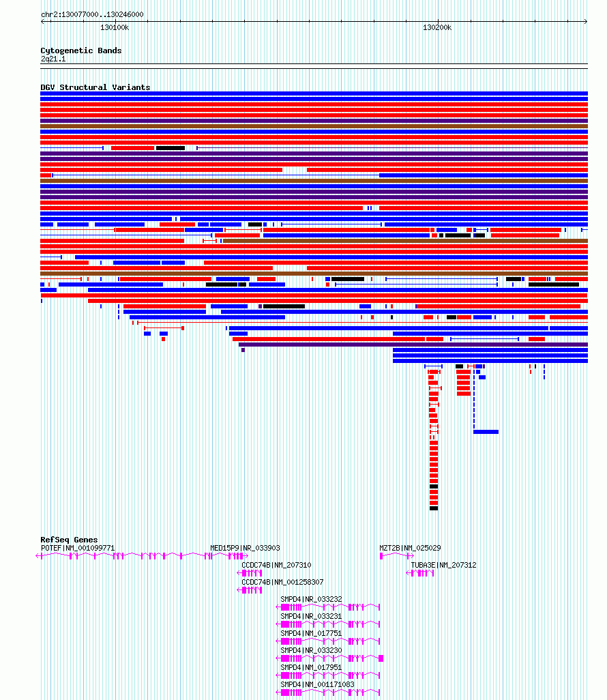
Task: Click the MZT2B|NM_025029 gene label
Action: click(x=410, y=548)
